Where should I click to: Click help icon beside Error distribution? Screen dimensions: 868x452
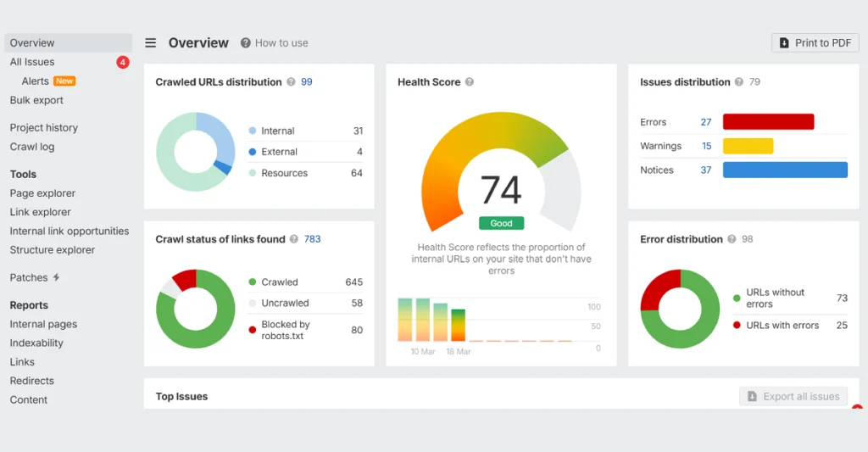pyautogui.click(x=732, y=239)
